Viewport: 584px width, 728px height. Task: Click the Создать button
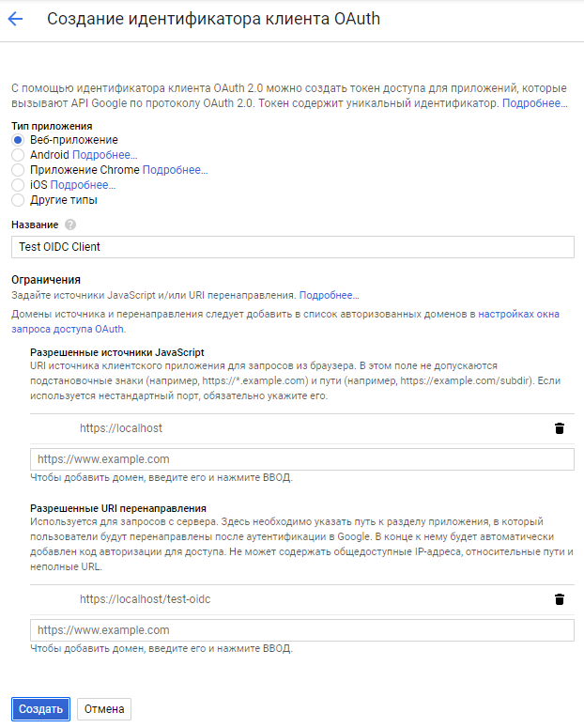tap(40, 709)
